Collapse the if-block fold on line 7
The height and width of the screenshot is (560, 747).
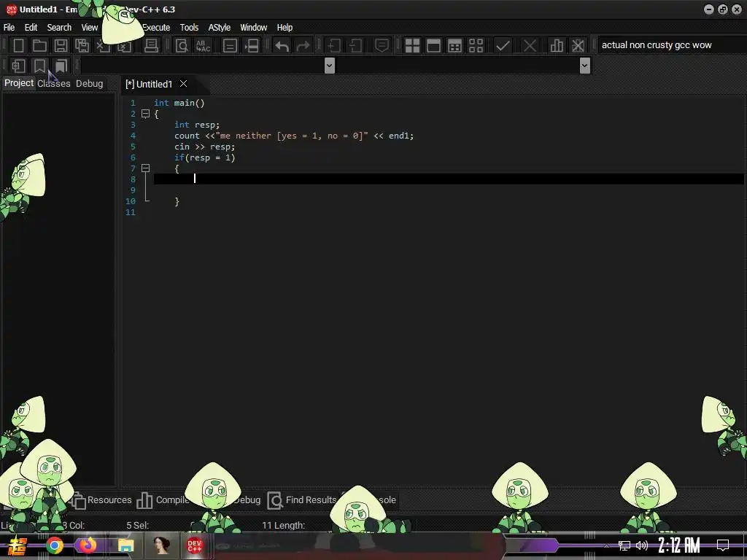145,168
